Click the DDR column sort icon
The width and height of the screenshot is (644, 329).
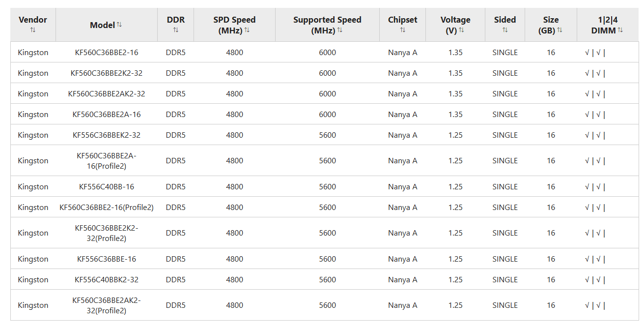pos(176,30)
